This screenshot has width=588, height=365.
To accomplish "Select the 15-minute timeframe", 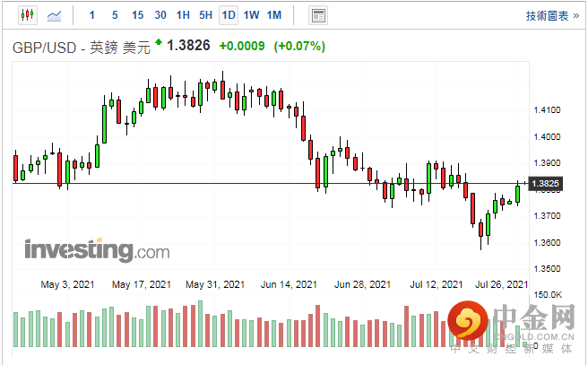I will [137, 15].
